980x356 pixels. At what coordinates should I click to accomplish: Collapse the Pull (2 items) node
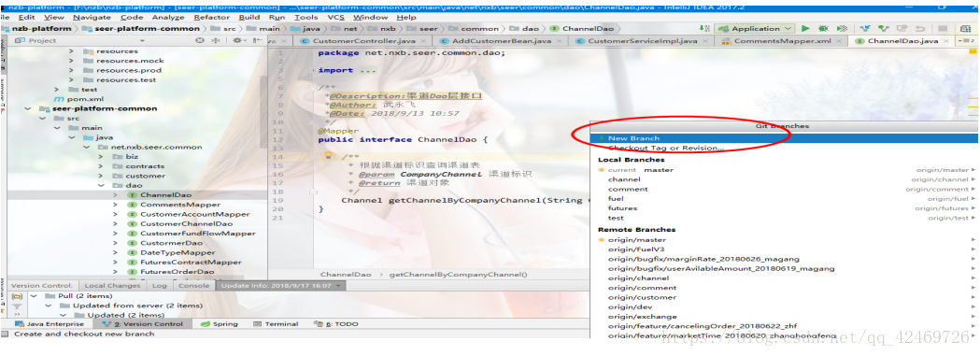click(x=34, y=296)
